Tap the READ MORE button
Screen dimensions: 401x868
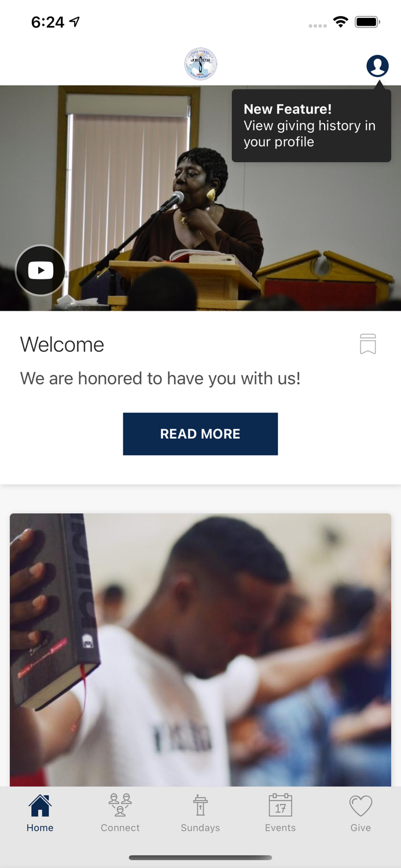tap(200, 434)
